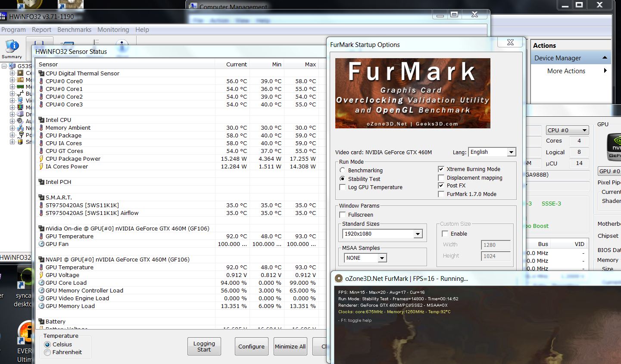This screenshot has height=364, width=621.
Task: Collapse the G53S root tree node
Action: pos(4,66)
